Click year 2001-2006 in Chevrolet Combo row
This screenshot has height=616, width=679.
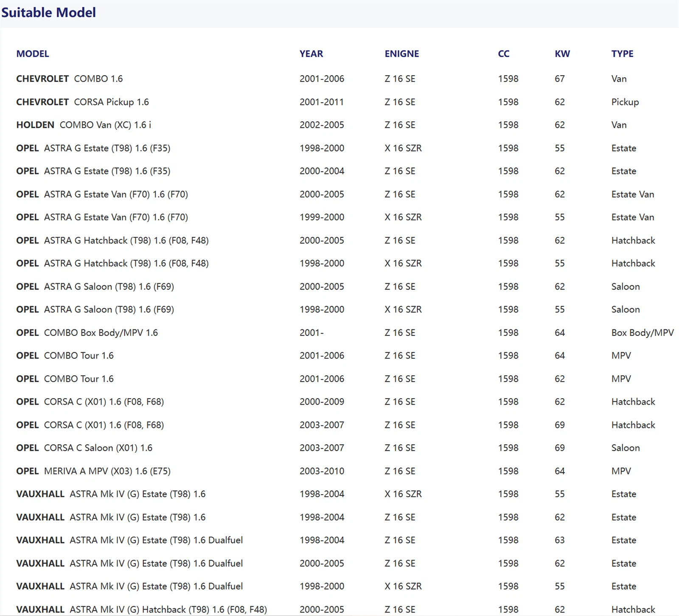tap(322, 79)
